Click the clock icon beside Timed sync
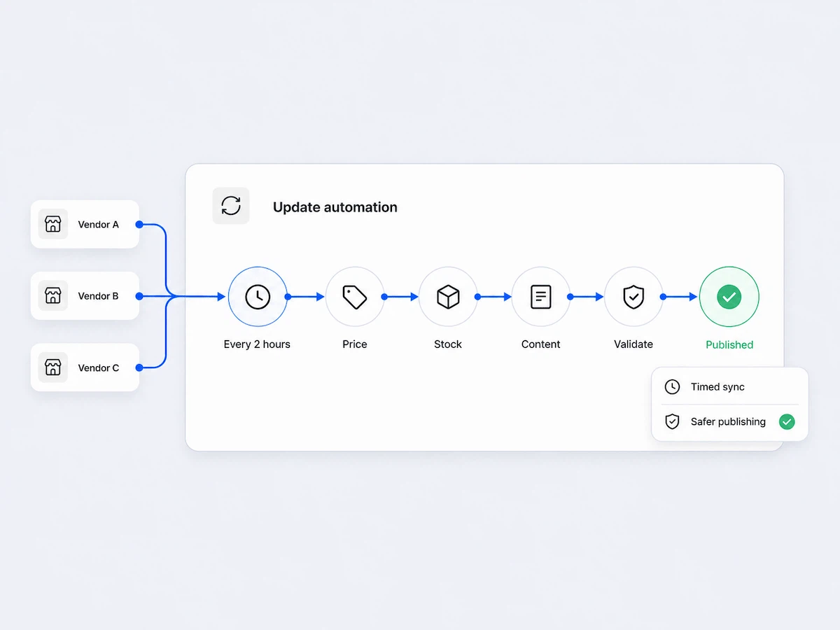The image size is (840, 630). coord(672,386)
